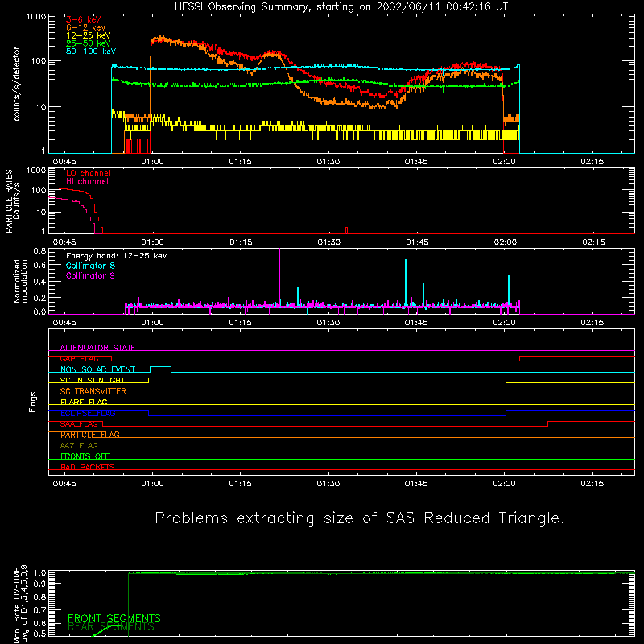Screen dimensions: 644x644
Task: Select the Collimator 8 legend label
Action: (90, 266)
